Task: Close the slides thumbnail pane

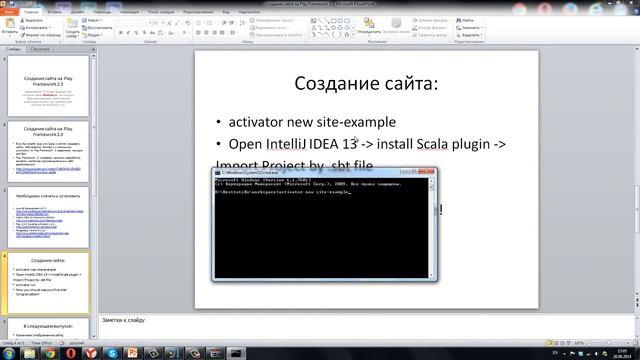Action: click(x=93, y=49)
